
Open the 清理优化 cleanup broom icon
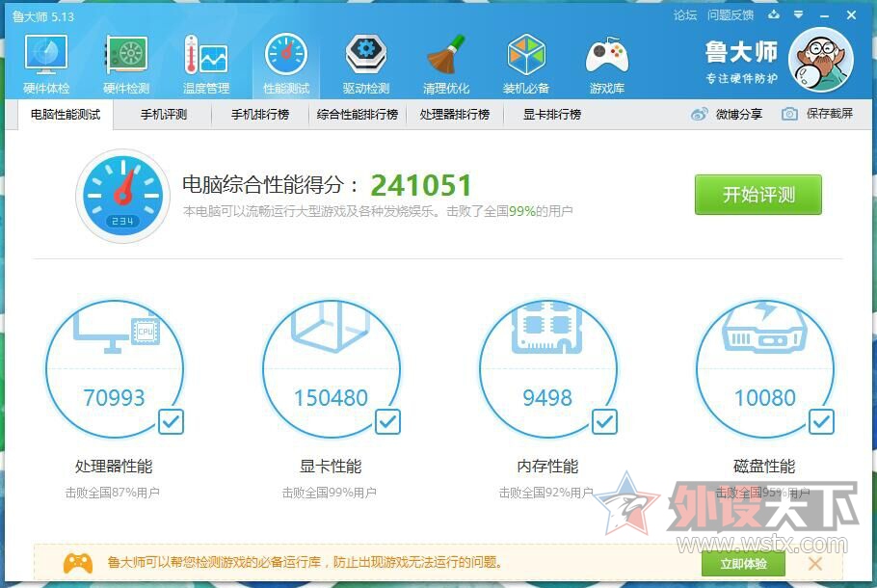(446, 55)
